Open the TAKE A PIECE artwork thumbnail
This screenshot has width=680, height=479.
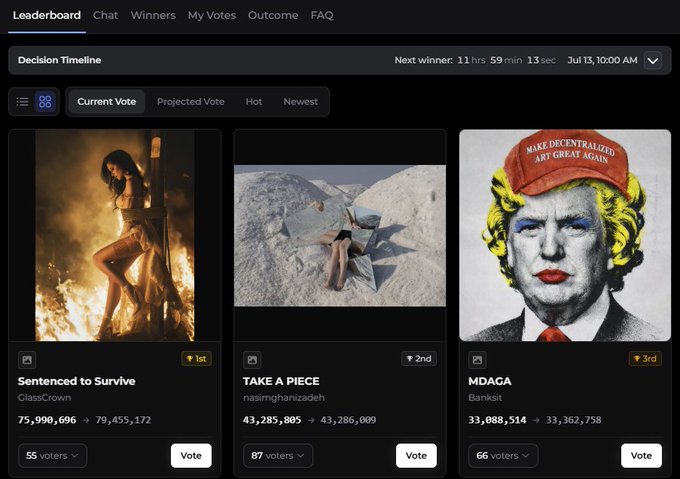340,235
